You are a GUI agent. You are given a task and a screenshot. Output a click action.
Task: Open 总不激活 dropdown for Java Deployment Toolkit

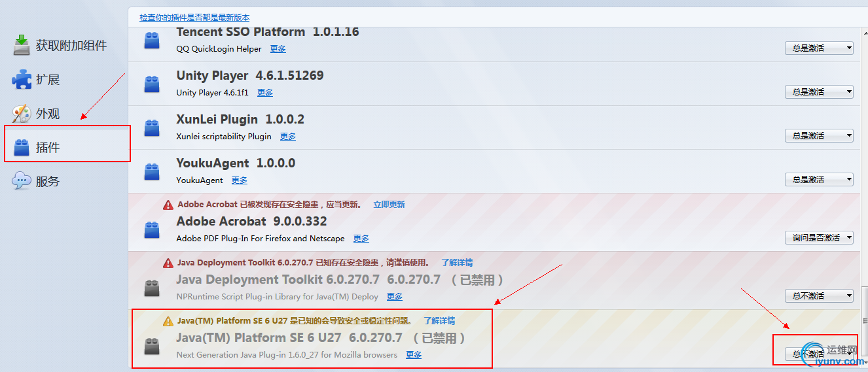tap(819, 296)
